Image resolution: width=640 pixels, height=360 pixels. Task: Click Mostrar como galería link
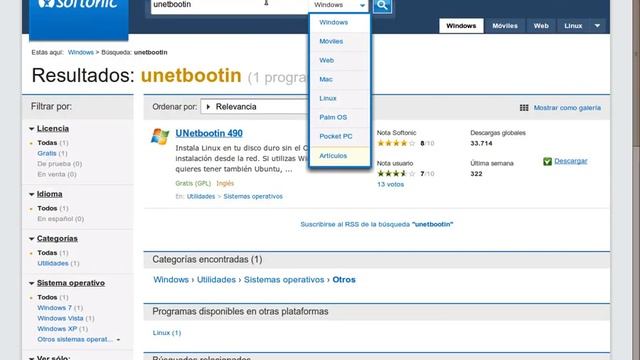coord(567,108)
